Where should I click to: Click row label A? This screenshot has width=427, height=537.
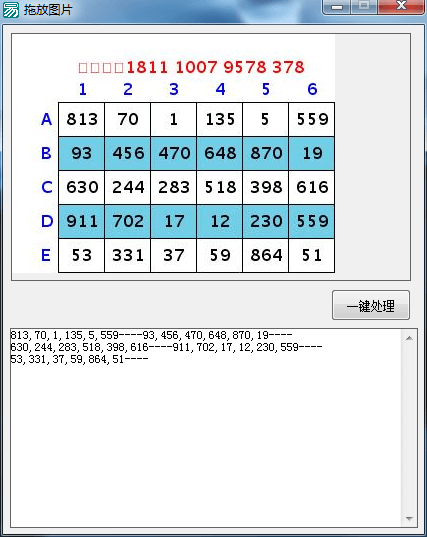pos(47,119)
